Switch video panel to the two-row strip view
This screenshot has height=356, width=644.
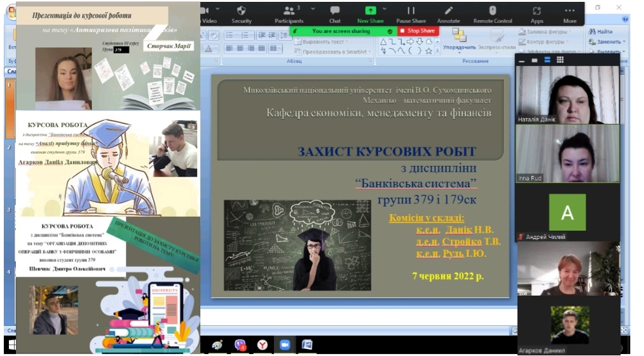click(x=547, y=60)
